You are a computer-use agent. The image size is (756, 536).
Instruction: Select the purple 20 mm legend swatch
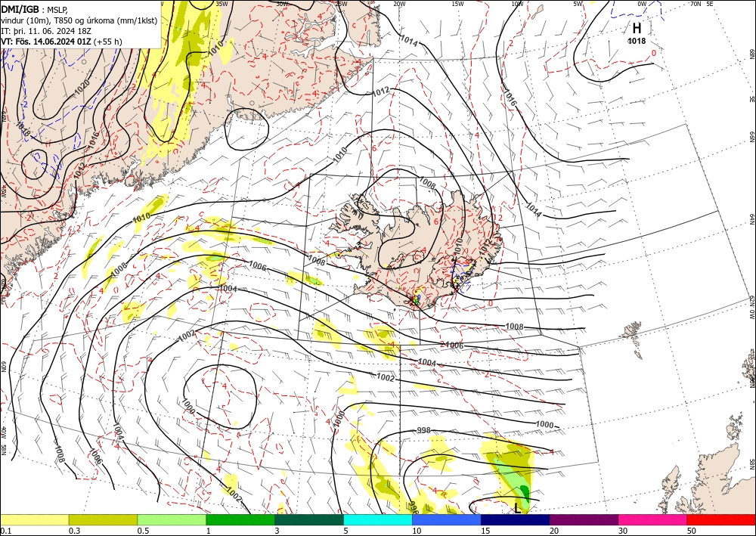click(x=584, y=519)
